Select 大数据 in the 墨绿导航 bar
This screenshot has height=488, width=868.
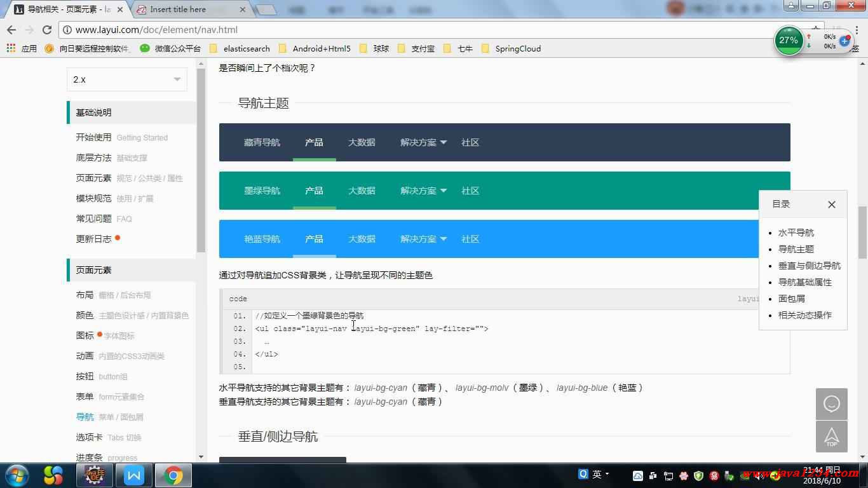362,191
